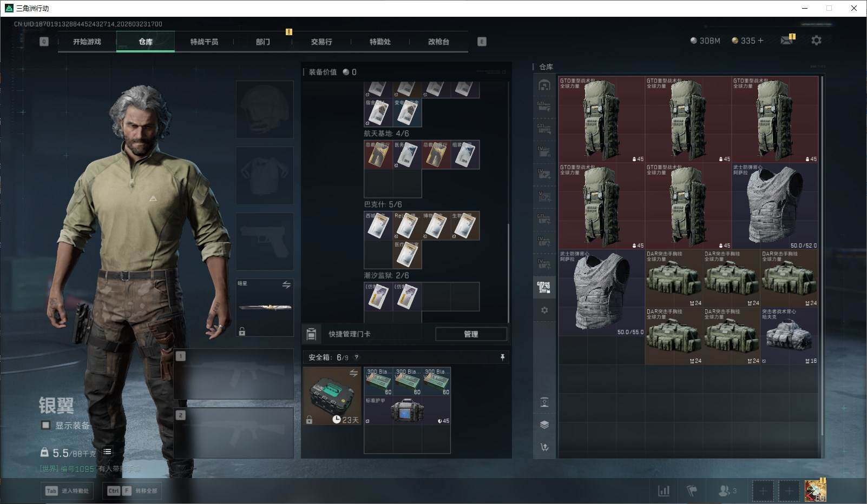Select the safe box container image
The width and height of the screenshot is (867, 504).
click(x=332, y=395)
